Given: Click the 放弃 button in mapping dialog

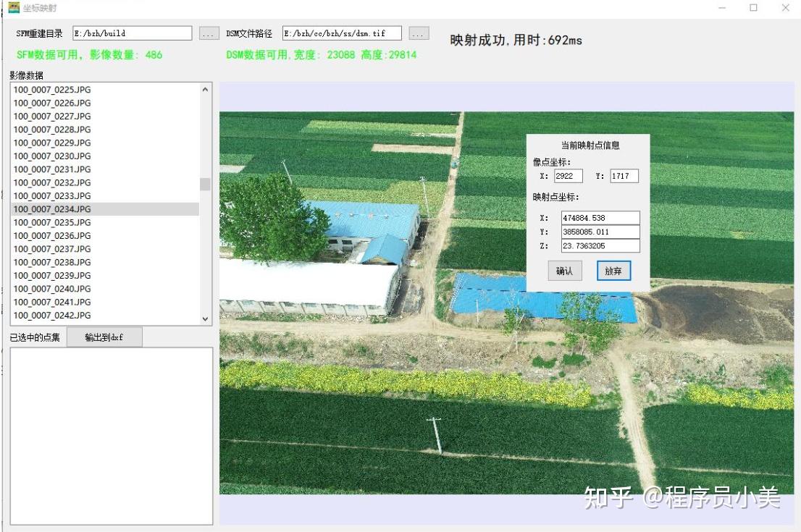Looking at the screenshot, I should [613, 271].
